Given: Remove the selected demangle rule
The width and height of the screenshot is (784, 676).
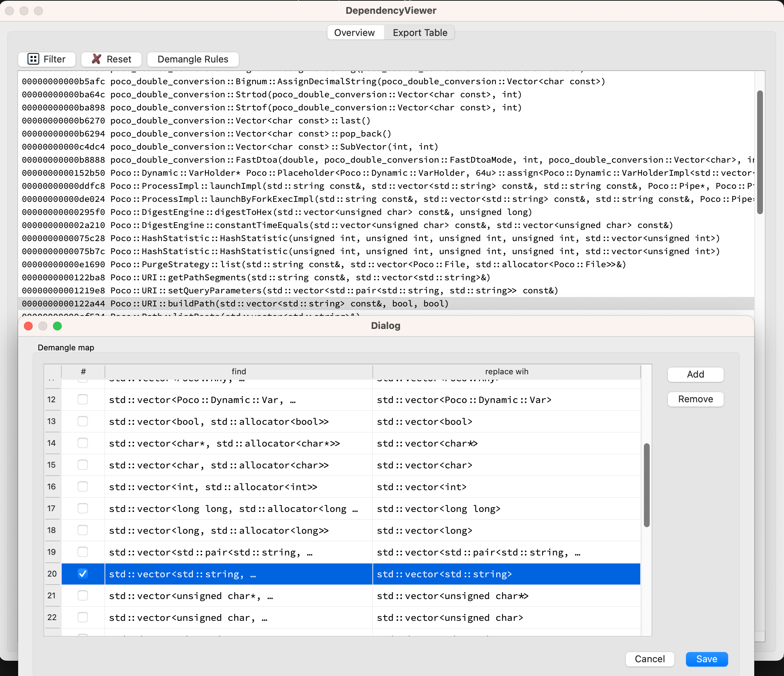Looking at the screenshot, I should pos(695,399).
